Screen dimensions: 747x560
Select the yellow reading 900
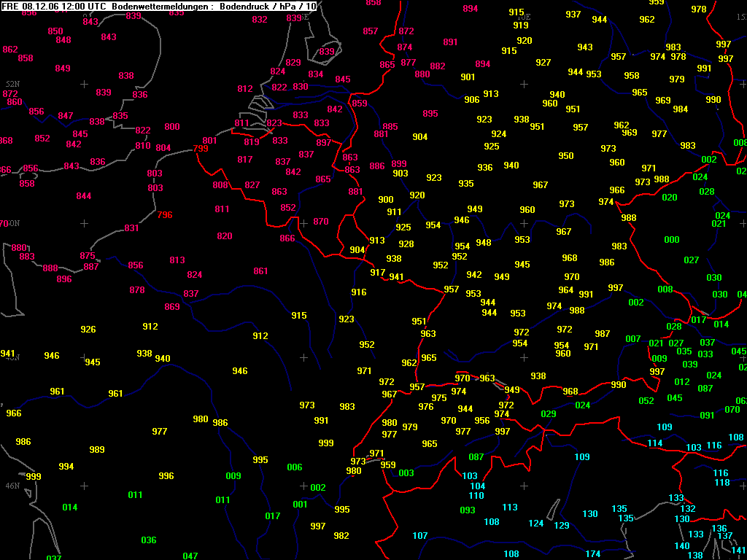(x=386, y=200)
